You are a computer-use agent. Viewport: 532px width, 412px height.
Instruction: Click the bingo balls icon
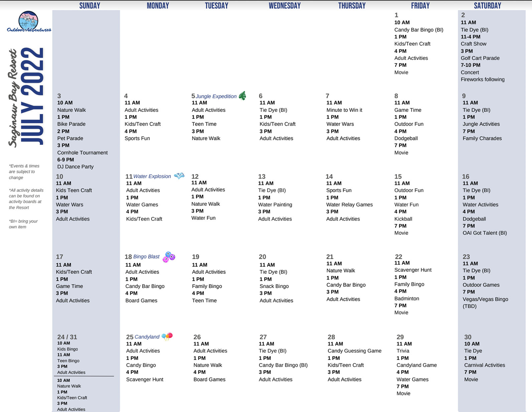point(169,257)
